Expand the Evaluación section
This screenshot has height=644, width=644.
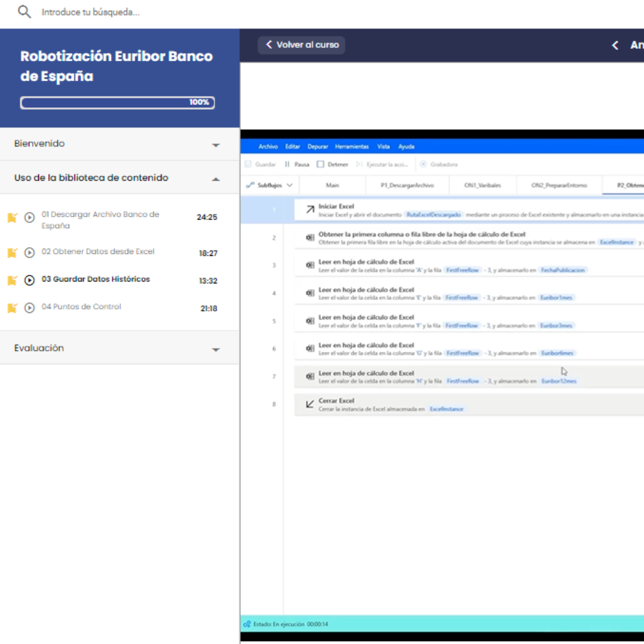pyautogui.click(x=119, y=348)
